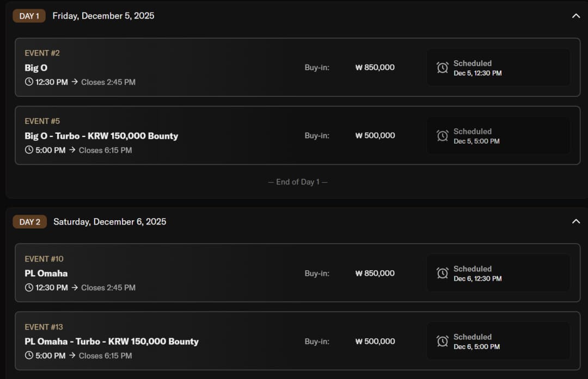Image resolution: width=588 pixels, height=379 pixels.
Task: Click the DAY 1 badge
Action: coord(29,16)
